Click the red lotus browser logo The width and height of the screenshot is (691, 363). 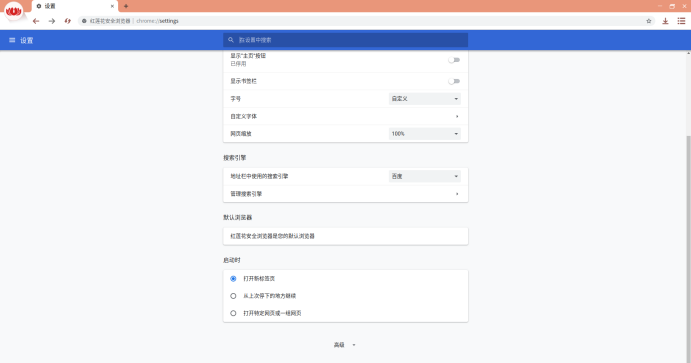(x=14, y=11)
